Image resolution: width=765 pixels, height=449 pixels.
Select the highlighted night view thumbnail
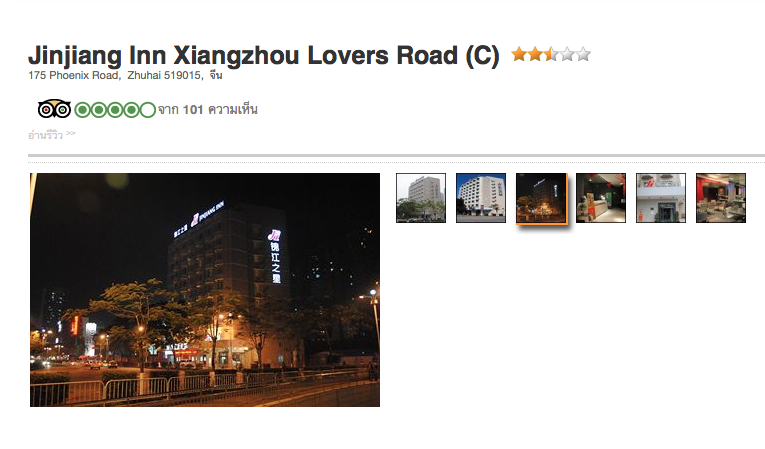[542, 198]
